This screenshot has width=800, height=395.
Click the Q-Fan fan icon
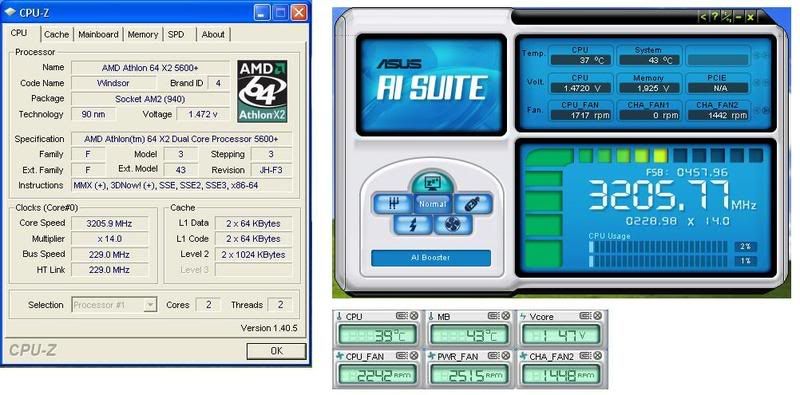[452, 225]
